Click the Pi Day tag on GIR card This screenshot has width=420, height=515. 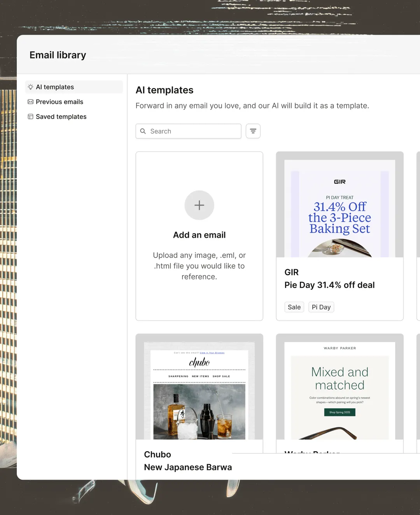(x=321, y=307)
